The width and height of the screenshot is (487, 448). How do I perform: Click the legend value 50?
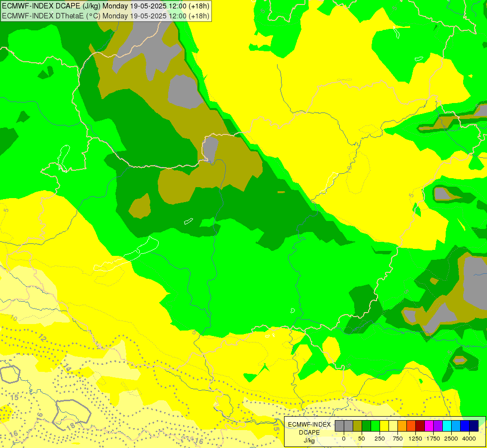[x=362, y=439]
